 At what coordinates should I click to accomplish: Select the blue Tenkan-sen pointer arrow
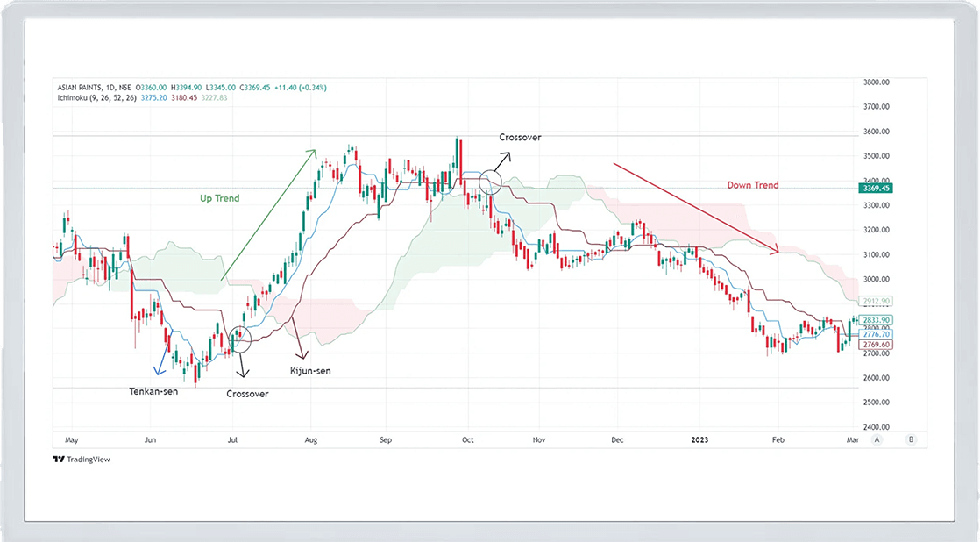160,367
